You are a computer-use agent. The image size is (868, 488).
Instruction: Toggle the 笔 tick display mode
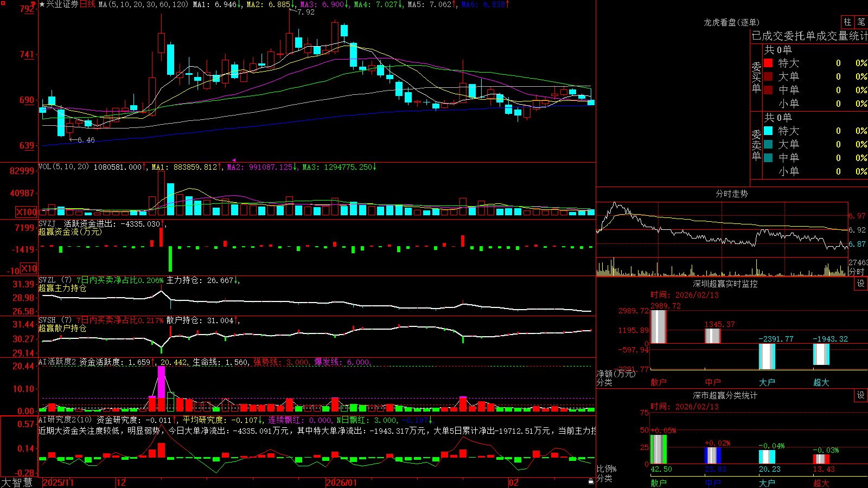click(x=861, y=22)
